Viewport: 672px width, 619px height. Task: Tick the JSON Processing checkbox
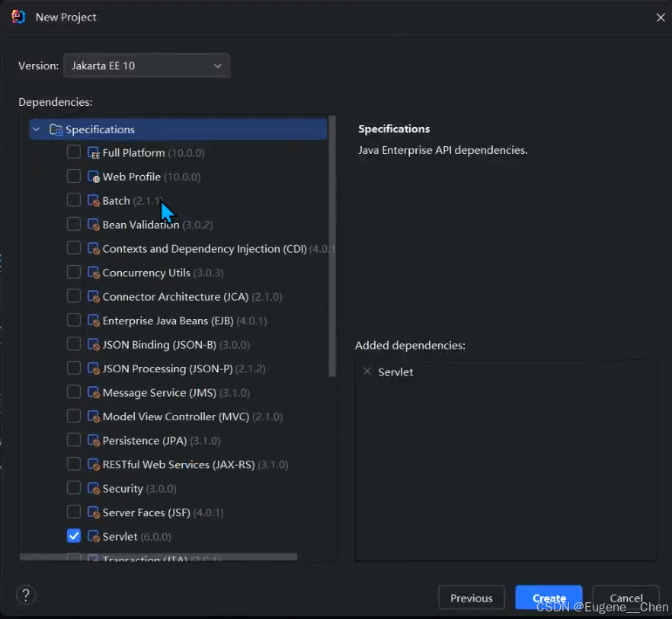coord(74,368)
